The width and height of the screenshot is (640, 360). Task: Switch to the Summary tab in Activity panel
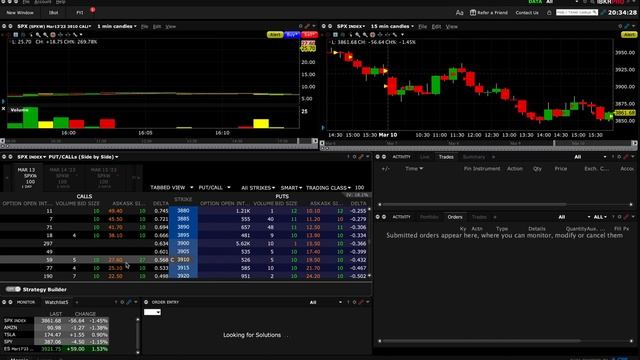coord(474,157)
